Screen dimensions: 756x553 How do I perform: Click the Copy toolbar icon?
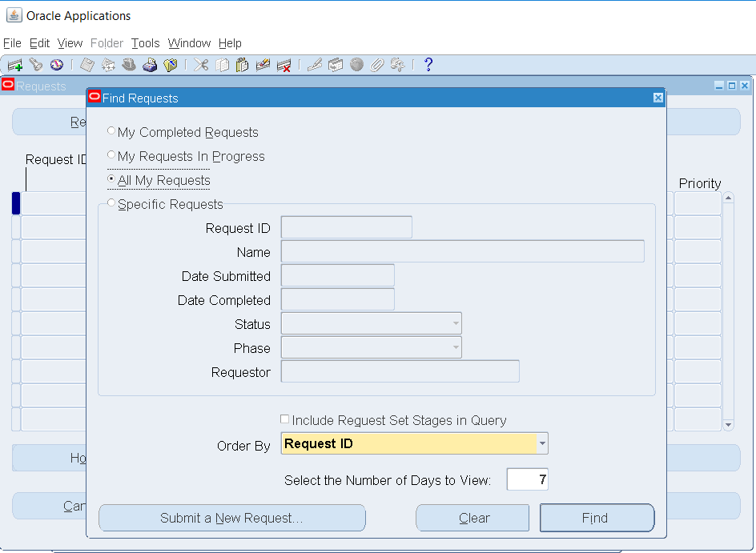222,65
